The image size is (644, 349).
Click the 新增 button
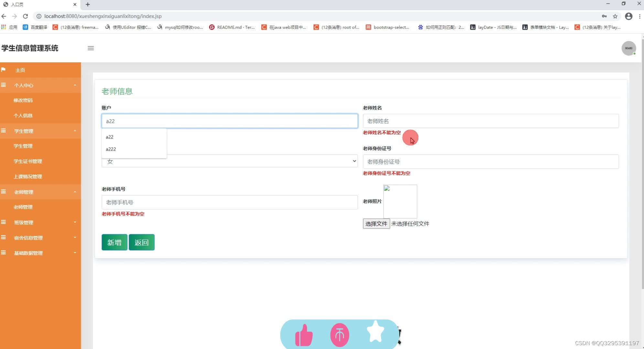coord(114,242)
